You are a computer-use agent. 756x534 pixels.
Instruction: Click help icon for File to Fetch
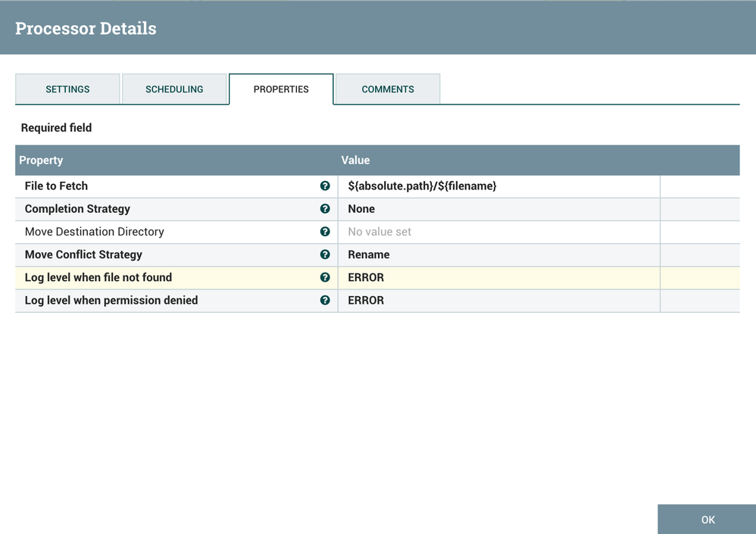[x=325, y=186]
